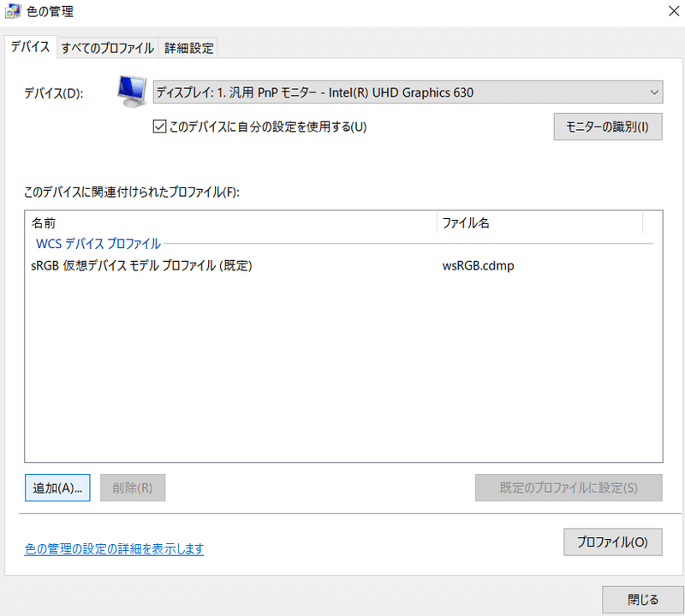Select the デバイス tab
The width and height of the screenshot is (685, 616).
tap(31, 48)
